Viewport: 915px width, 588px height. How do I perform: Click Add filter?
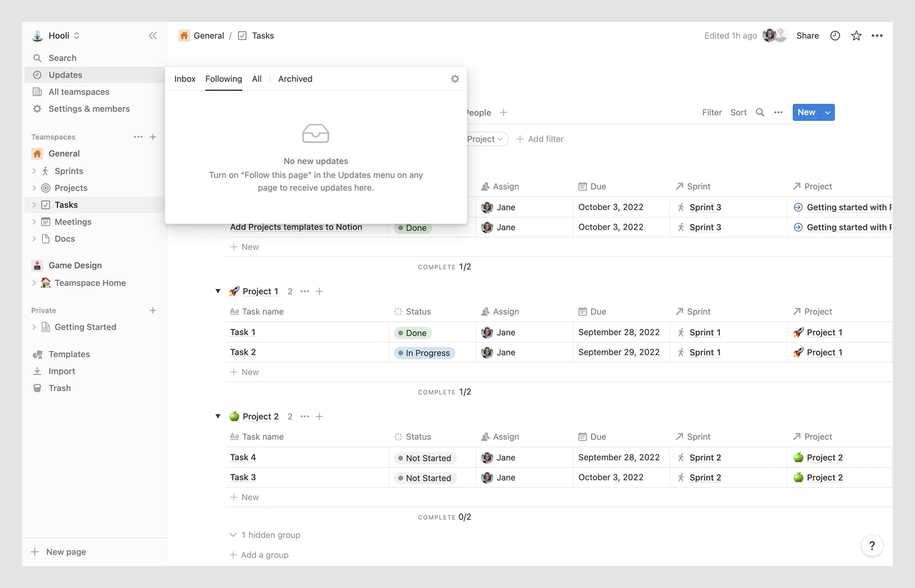[x=540, y=139]
